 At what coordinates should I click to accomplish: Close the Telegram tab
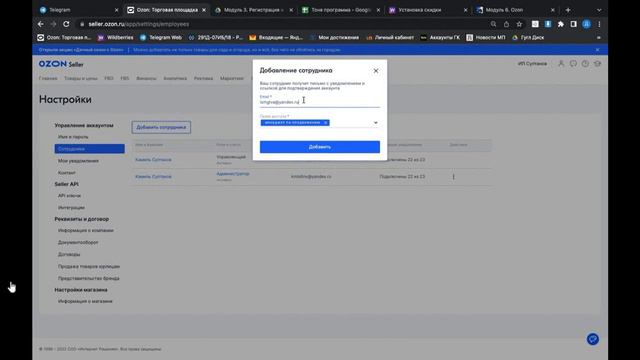point(116,10)
